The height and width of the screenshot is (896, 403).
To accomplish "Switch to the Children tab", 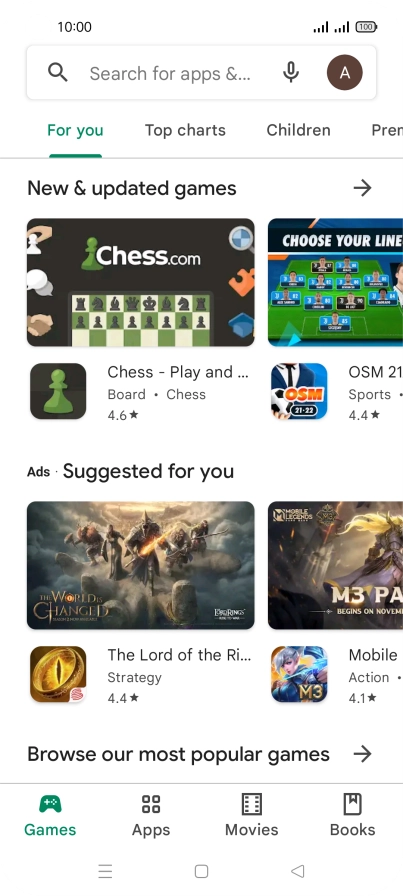I will 298,130.
